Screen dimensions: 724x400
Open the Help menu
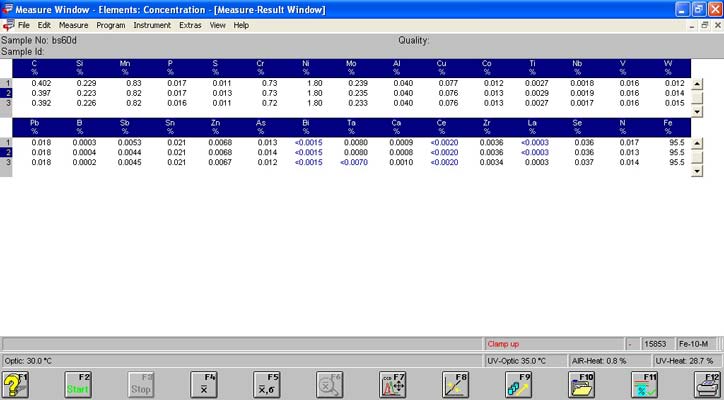tap(241, 25)
